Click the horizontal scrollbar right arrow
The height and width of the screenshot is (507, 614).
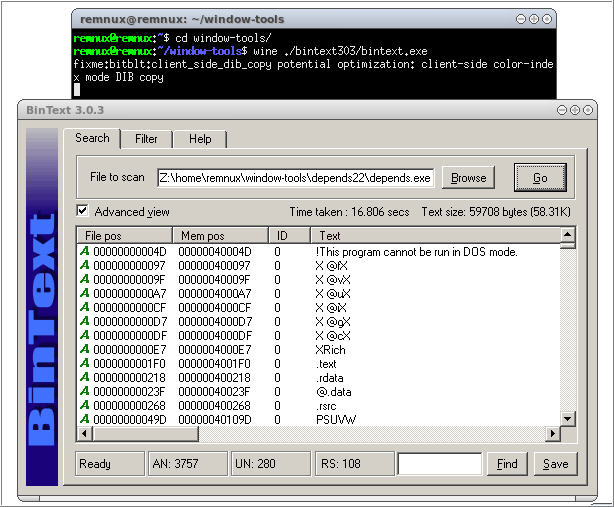pyautogui.click(x=553, y=433)
